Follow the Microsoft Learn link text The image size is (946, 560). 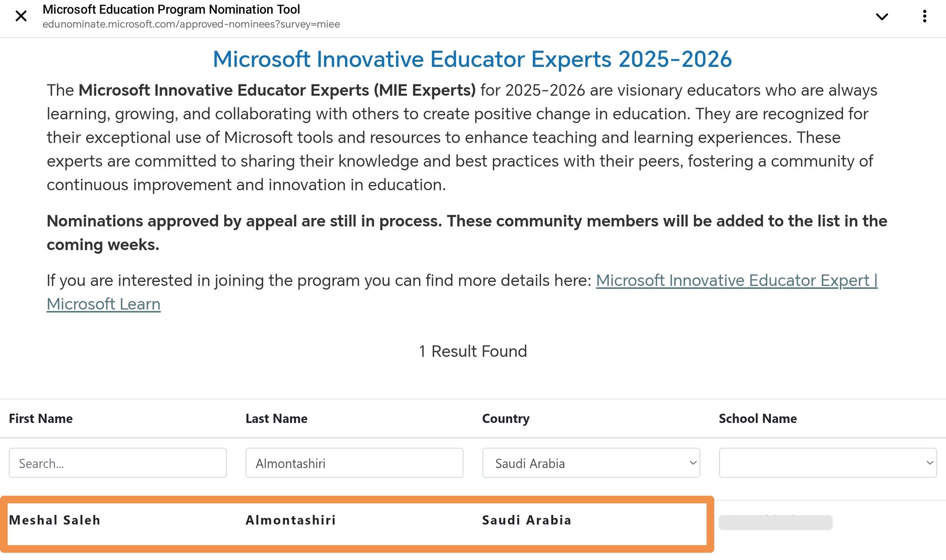(x=103, y=304)
